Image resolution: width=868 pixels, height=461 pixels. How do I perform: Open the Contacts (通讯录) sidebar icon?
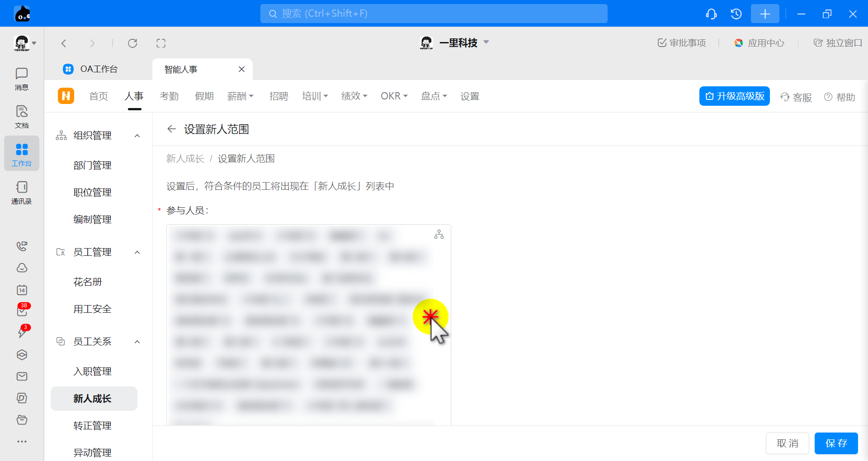(x=22, y=193)
